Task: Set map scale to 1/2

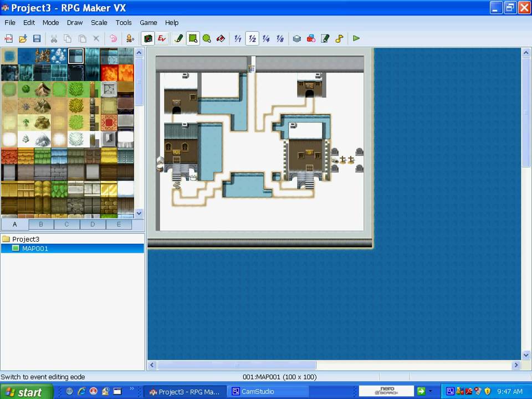Action: pos(252,38)
